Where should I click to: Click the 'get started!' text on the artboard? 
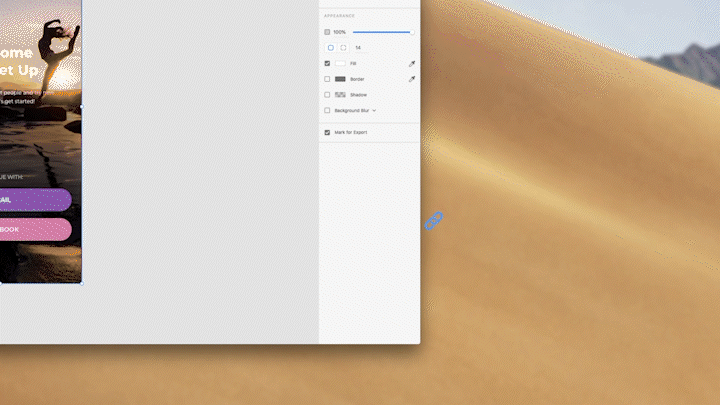(x=18, y=101)
